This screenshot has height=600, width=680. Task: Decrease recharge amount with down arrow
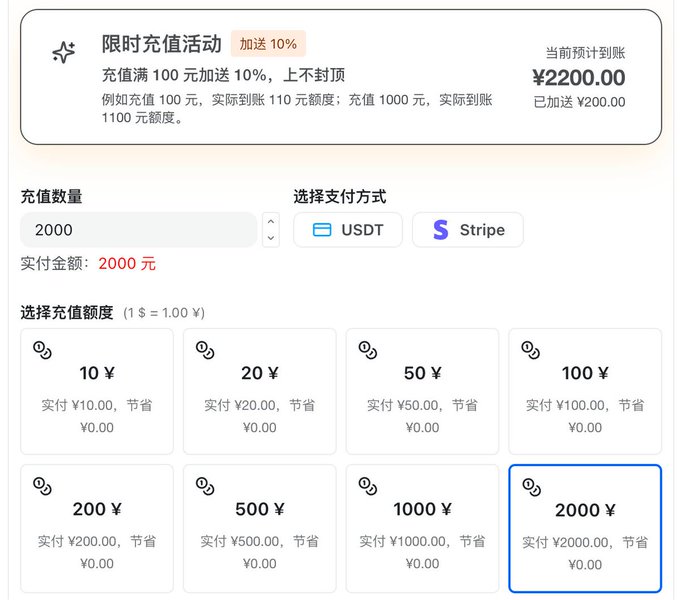tap(271, 238)
